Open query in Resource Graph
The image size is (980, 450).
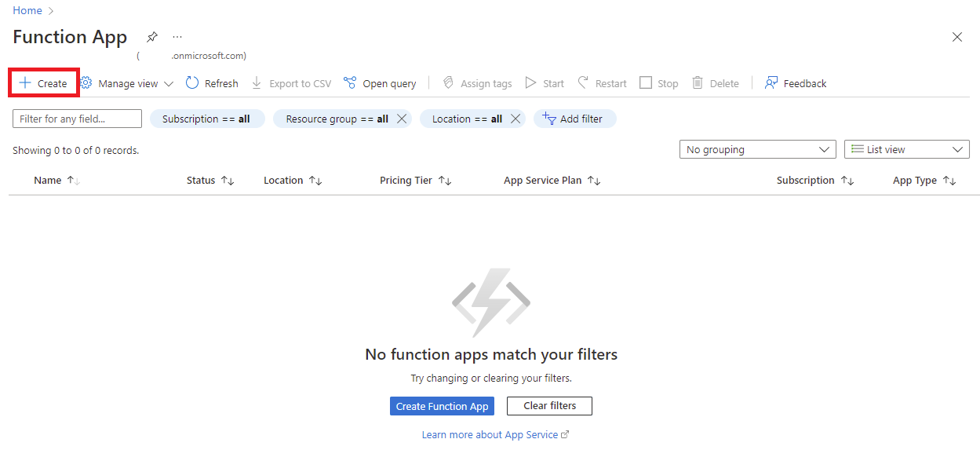pos(380,83)
